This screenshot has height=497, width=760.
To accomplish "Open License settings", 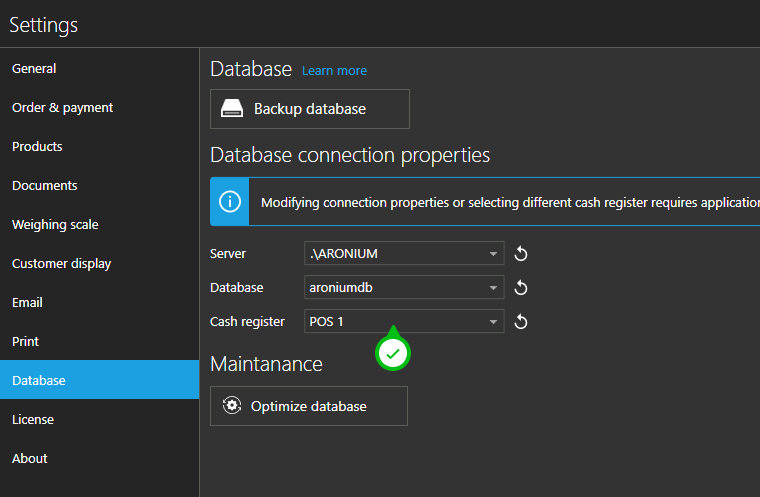I will 99,419.
